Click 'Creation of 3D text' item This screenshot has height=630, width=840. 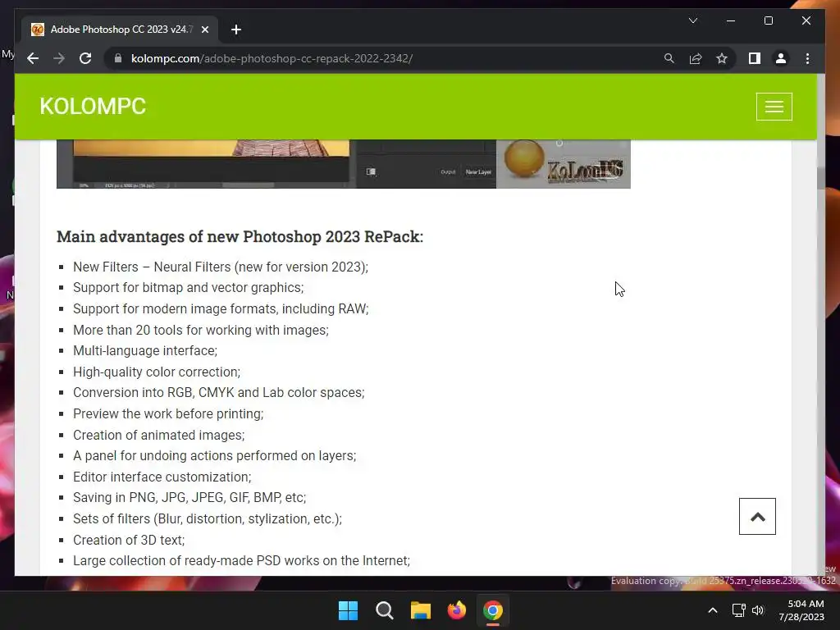tap(129, 540)
